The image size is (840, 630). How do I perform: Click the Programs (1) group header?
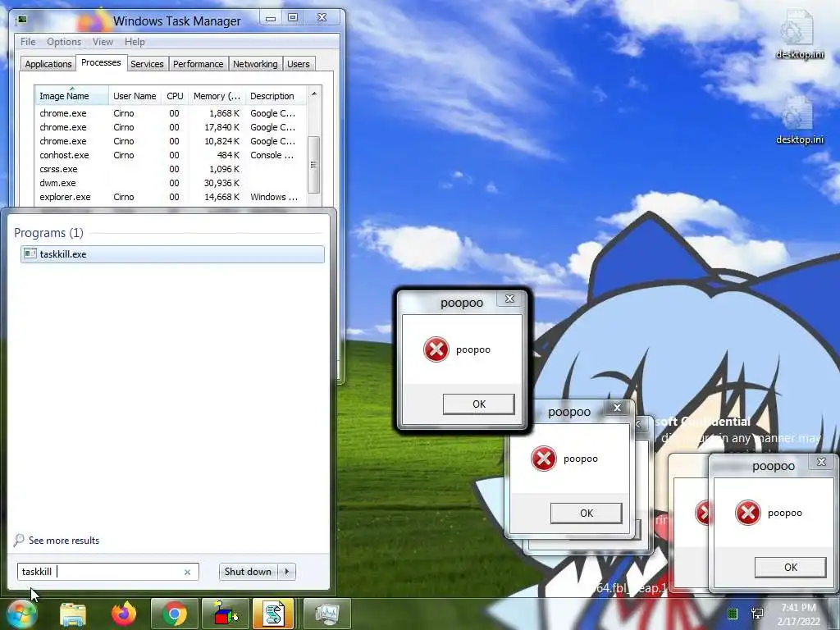point(48,232)
